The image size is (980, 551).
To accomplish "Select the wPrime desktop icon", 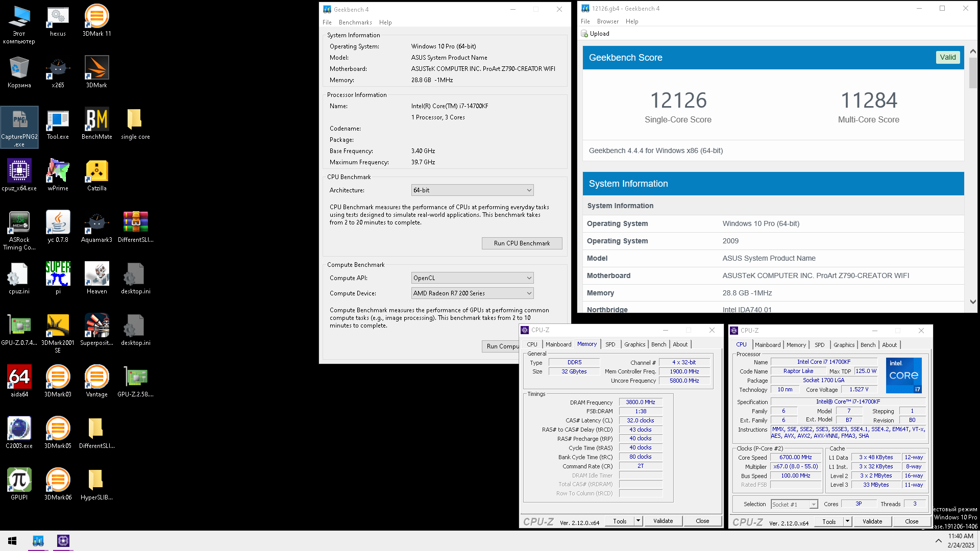I will click(58, 175).
